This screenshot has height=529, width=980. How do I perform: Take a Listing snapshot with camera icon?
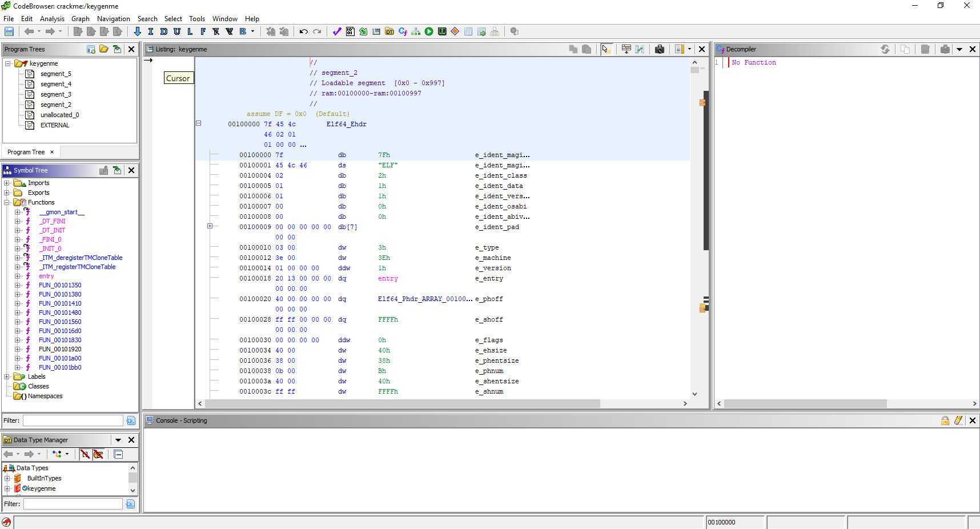tap(660, 49)
